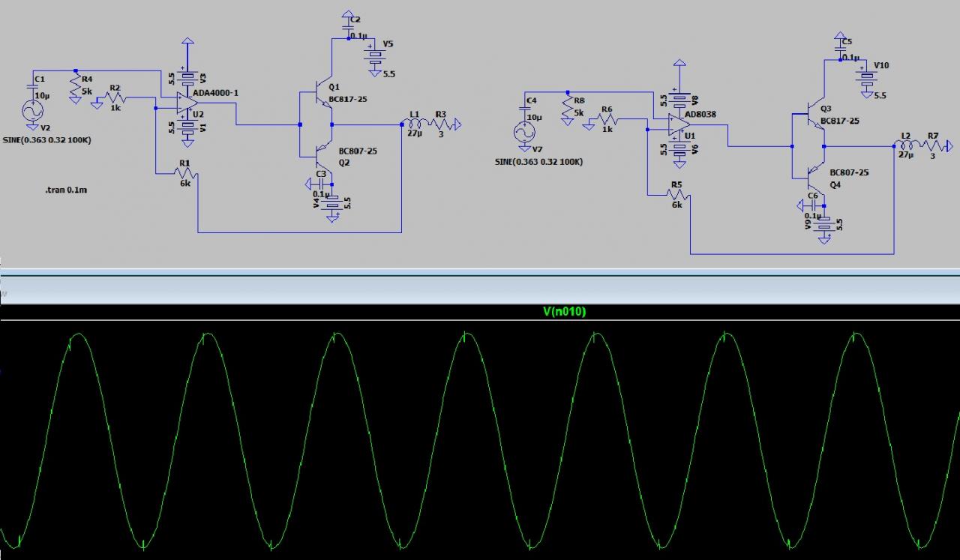Select the V8 supply battery above U1
The width and height of the screenshot is (960, 560).
pos(680,100)
